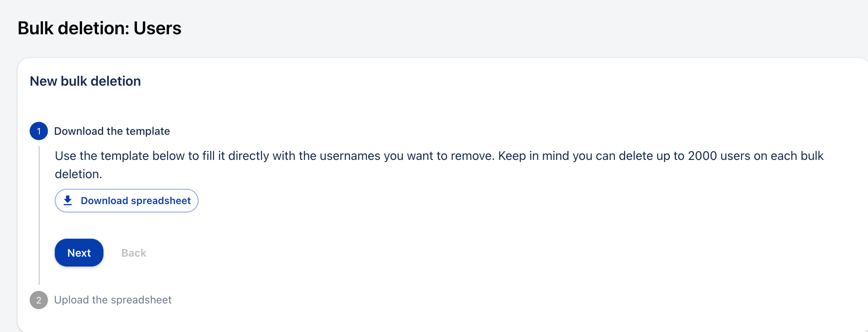
Task: Click the word "Users" in the page title
Action: pos(157,28)
